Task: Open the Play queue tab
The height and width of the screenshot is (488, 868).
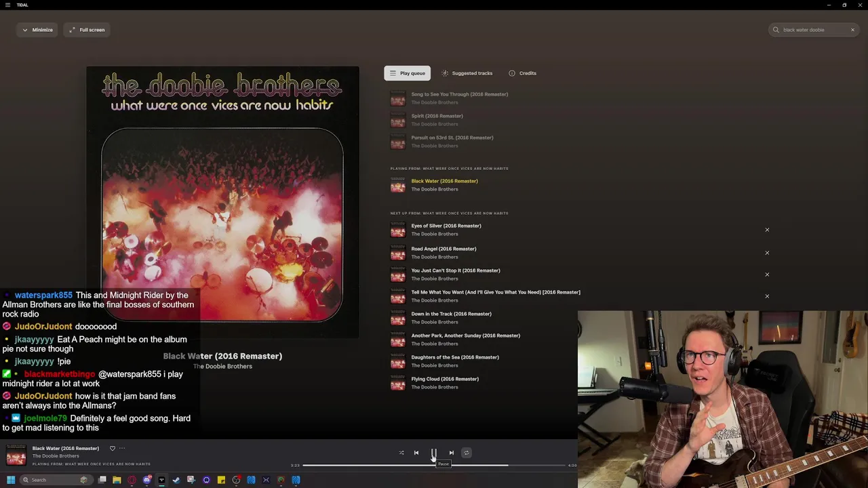Action: pyautogui.click(x=407, y=73)
